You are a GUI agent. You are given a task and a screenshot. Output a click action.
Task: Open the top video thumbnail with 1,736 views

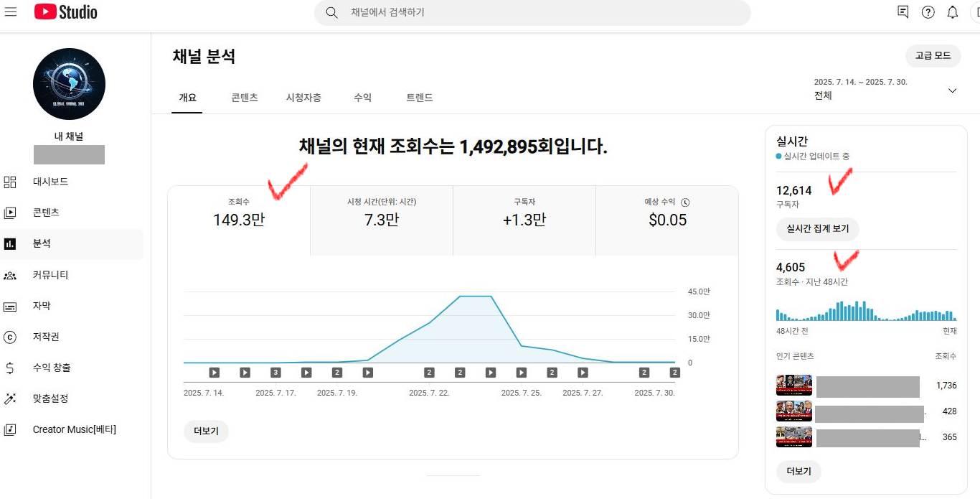click(794, 386)
